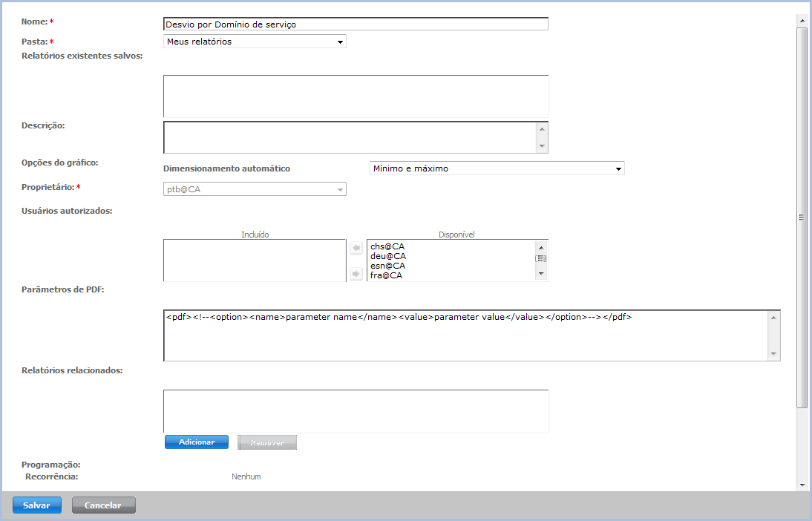Select chs@CA in the Disponível list

coord(387,246)
